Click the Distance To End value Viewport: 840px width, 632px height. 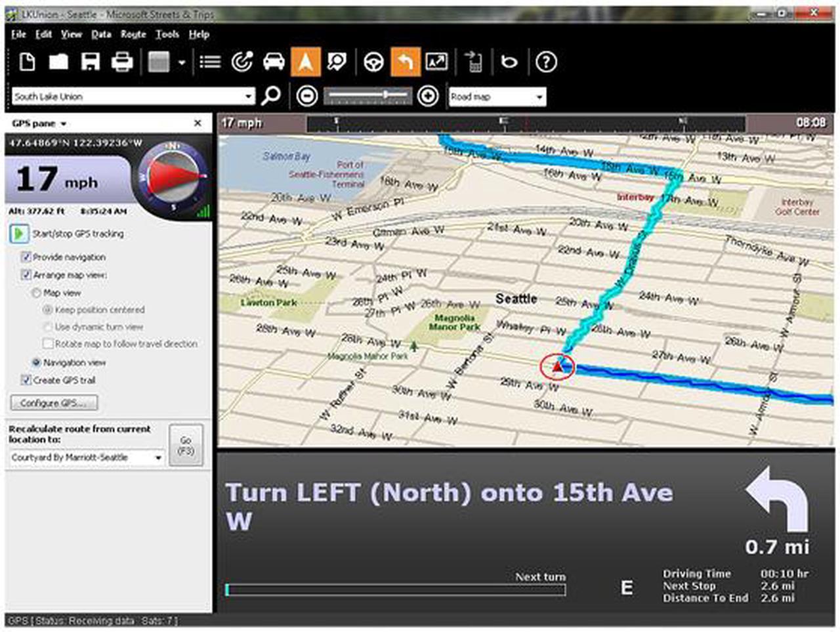click(x=777, y=598)
